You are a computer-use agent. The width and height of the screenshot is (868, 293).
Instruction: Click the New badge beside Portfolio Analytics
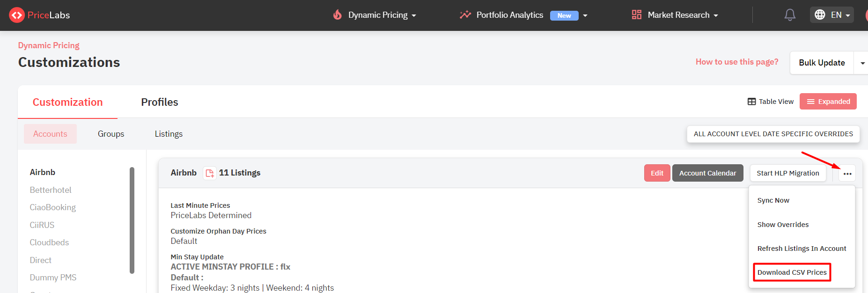tap(564, 15)
